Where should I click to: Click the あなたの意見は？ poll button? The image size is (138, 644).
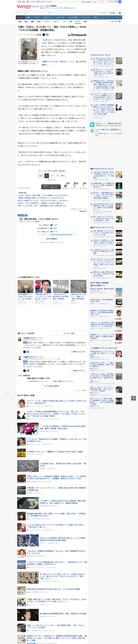[x=52, y=239]
